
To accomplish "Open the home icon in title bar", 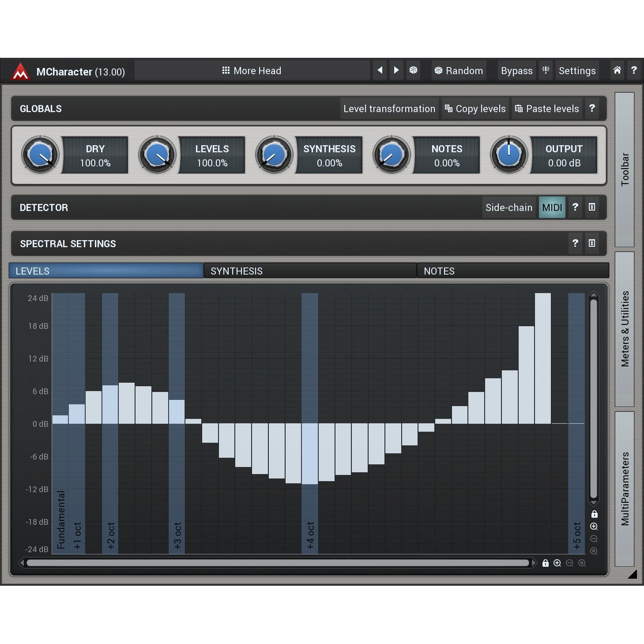I will click(x=617, y=71).
